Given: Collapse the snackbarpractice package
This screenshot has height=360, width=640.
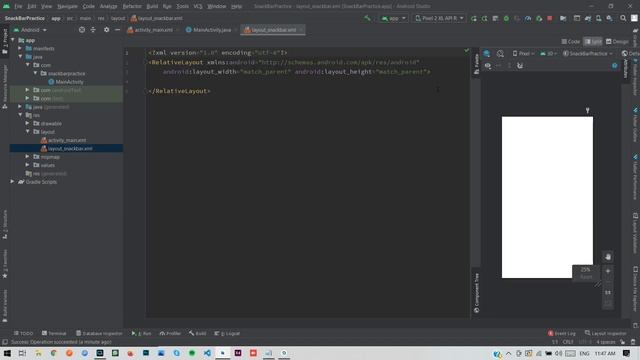Looking at the screenshot, I should click(x=36, y=73).
